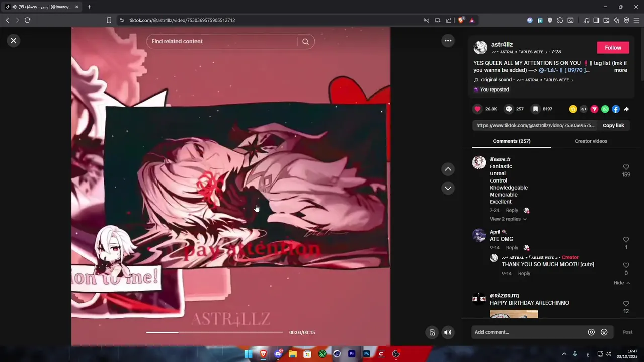Switch to Creator videos tab
The height and width of the screenshot is (362, 644).
point(591,141)
